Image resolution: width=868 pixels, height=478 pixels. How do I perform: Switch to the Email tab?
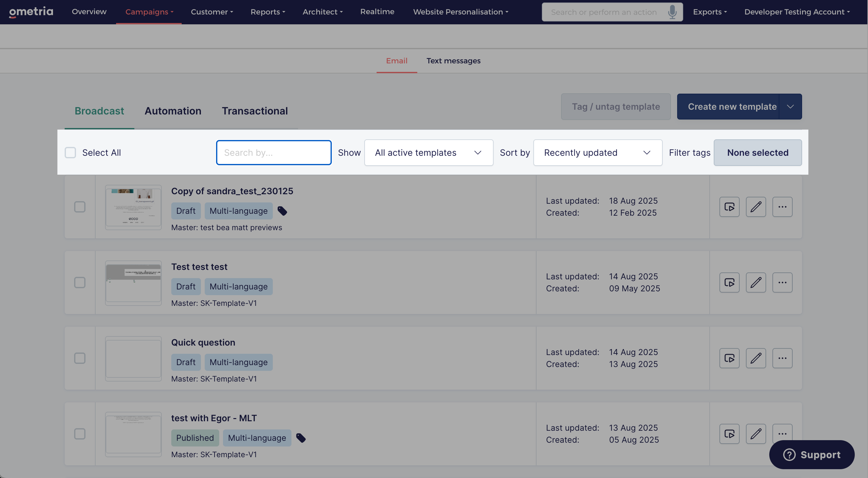tap(396, 61)
